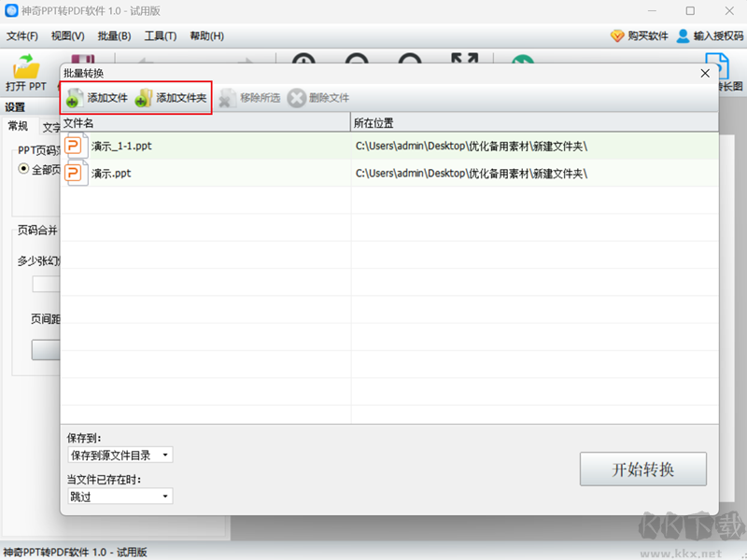Click the location path of 演示_1-1.ppt

pos(472,147)
